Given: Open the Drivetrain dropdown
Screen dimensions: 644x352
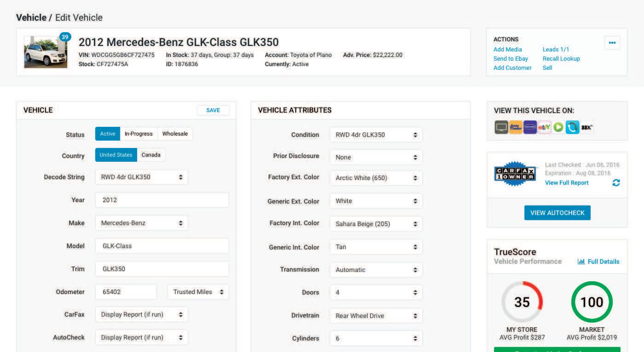Looking at the screenshot, I should [x=376, y=316].
